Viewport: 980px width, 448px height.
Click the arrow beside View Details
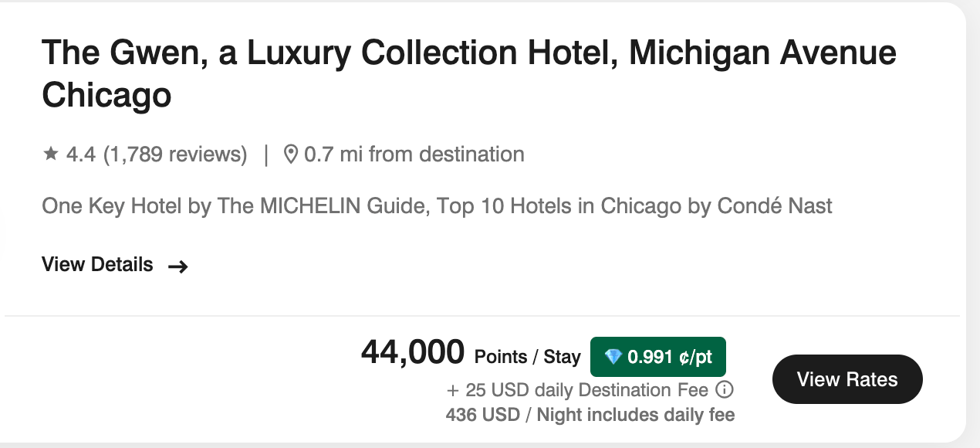pos(178,266)
